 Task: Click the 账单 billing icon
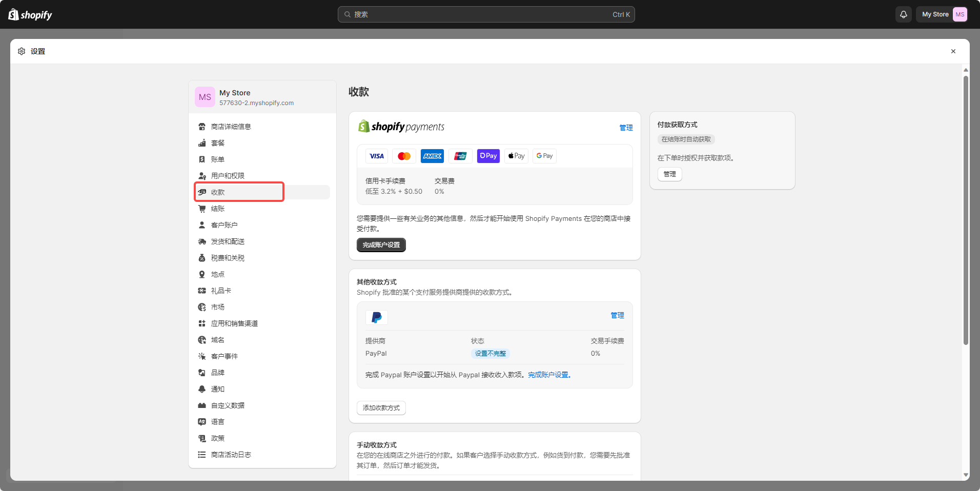[202, 159]
